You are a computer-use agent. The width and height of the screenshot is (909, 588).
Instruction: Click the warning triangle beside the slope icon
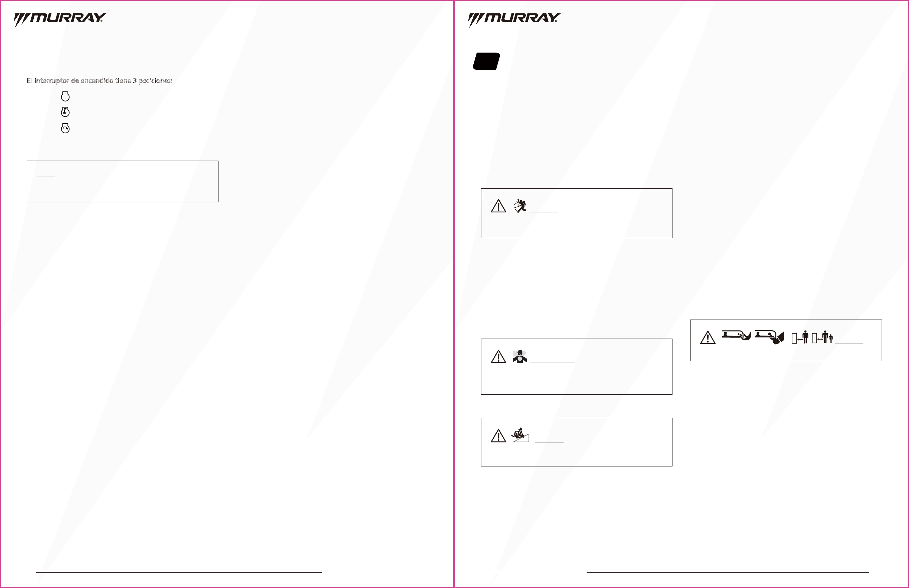498,436
